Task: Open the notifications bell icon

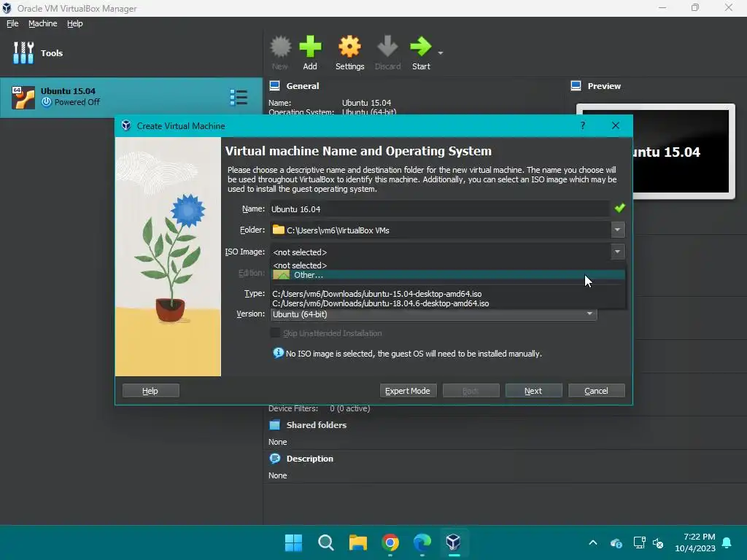Action: click(x=727, y=542)
